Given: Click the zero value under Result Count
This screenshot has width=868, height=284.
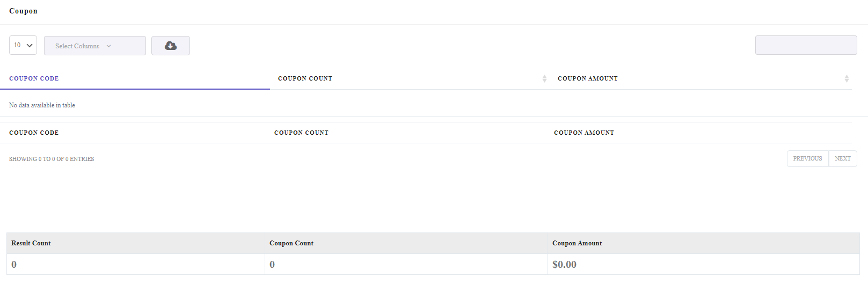Looking at the screenshot, I should click(x=14, y=265).
